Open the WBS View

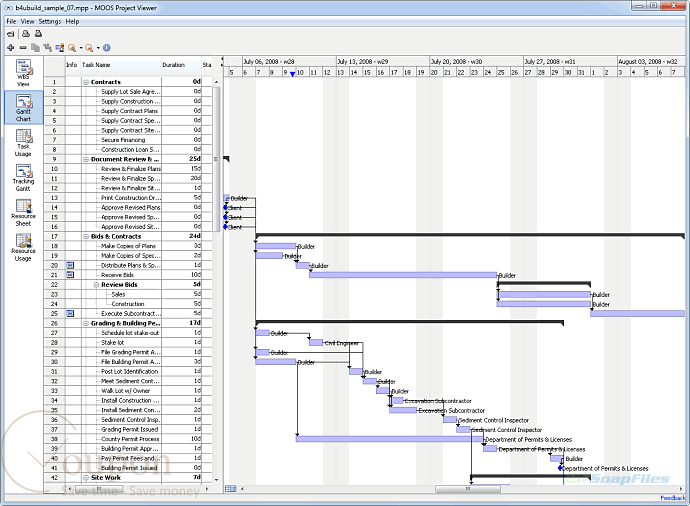coord(23,73)
